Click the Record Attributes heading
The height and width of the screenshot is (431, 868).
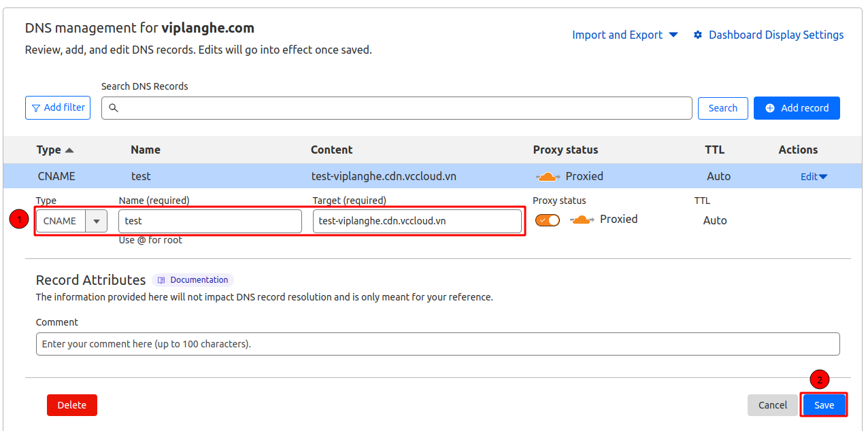(90, 280)
